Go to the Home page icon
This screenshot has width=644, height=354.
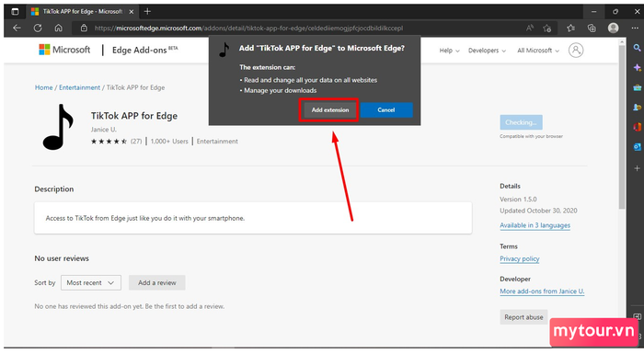(59, 28)
